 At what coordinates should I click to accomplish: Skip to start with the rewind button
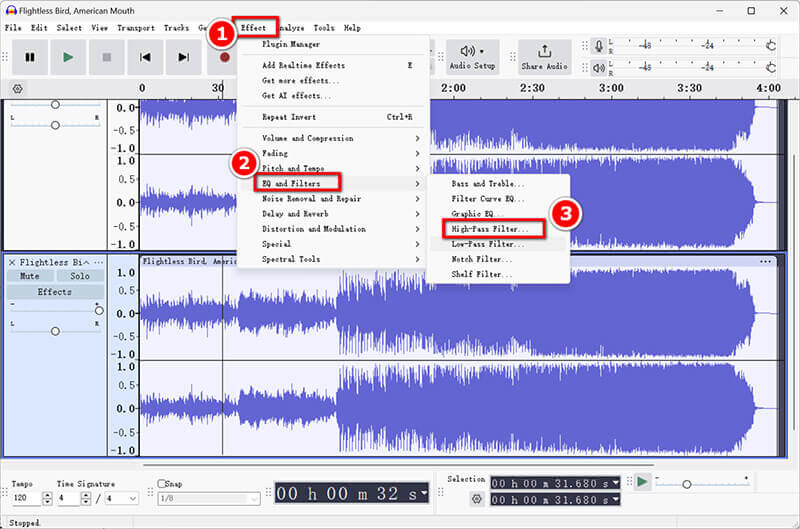(145, 57)
